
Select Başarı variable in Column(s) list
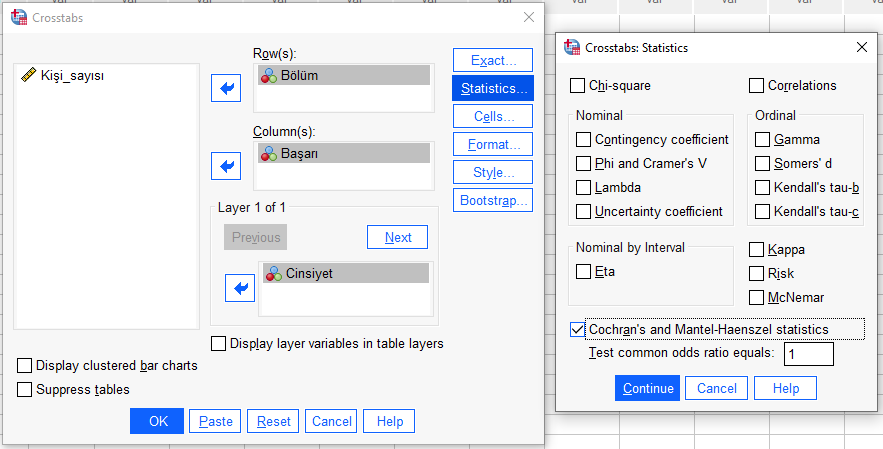pyautogui.click(x=344, y=153)
